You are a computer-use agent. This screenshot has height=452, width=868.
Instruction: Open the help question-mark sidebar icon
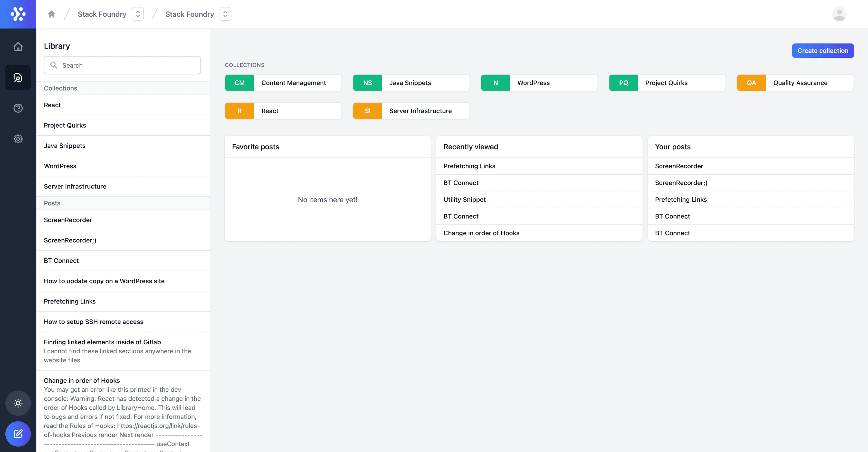pyautogui.click(x=18, y=108)
